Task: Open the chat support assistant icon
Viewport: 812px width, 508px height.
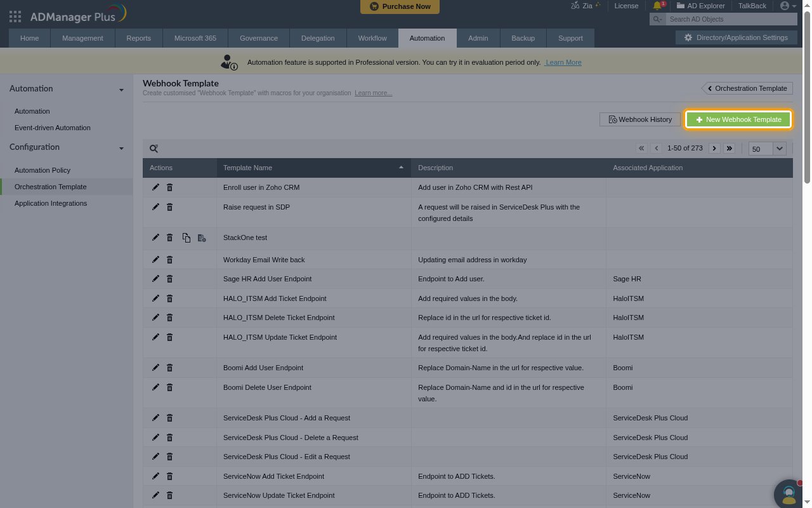Action: pos(789,493)
